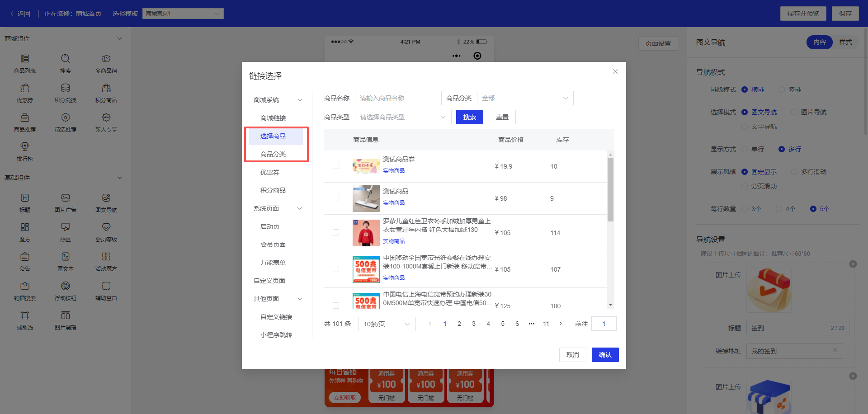Select the 竖排 layout radio button

[781, 89]
